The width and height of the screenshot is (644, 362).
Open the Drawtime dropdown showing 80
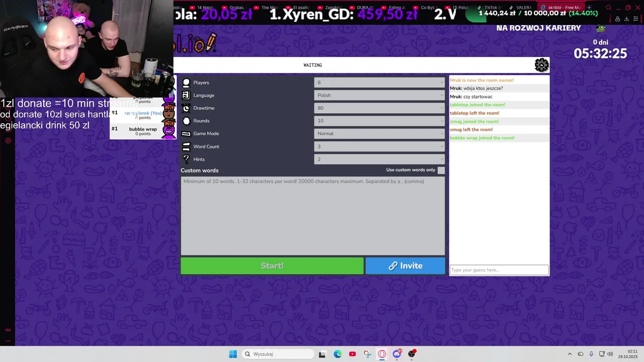click(379, 108)
